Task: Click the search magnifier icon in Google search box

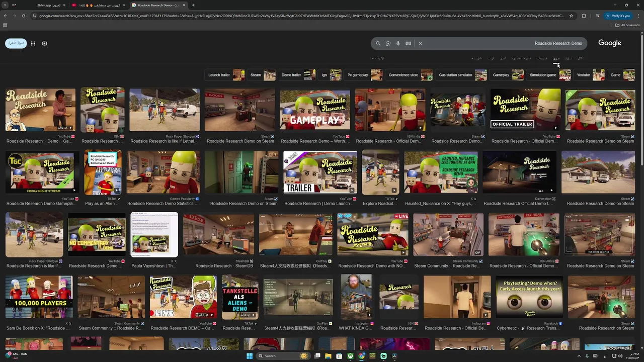Action: pyautogui.click(x=378, y=43)
